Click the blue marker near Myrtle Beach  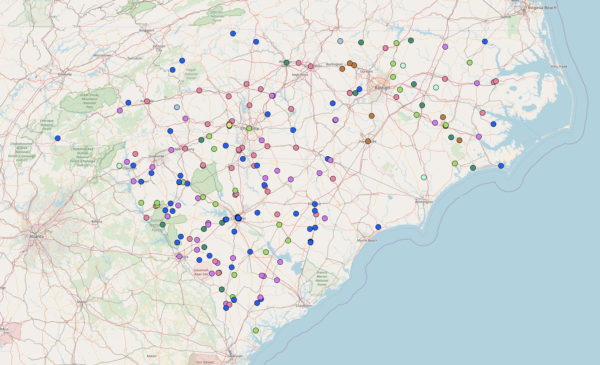(378, 227)
